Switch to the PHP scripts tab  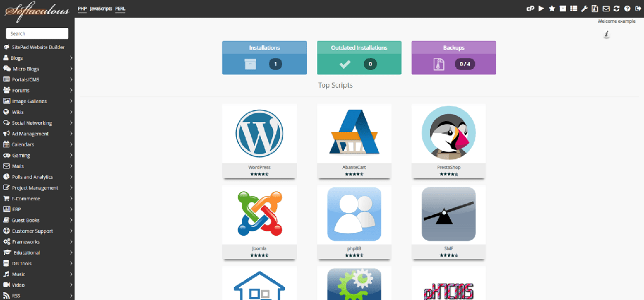point(82,9)
